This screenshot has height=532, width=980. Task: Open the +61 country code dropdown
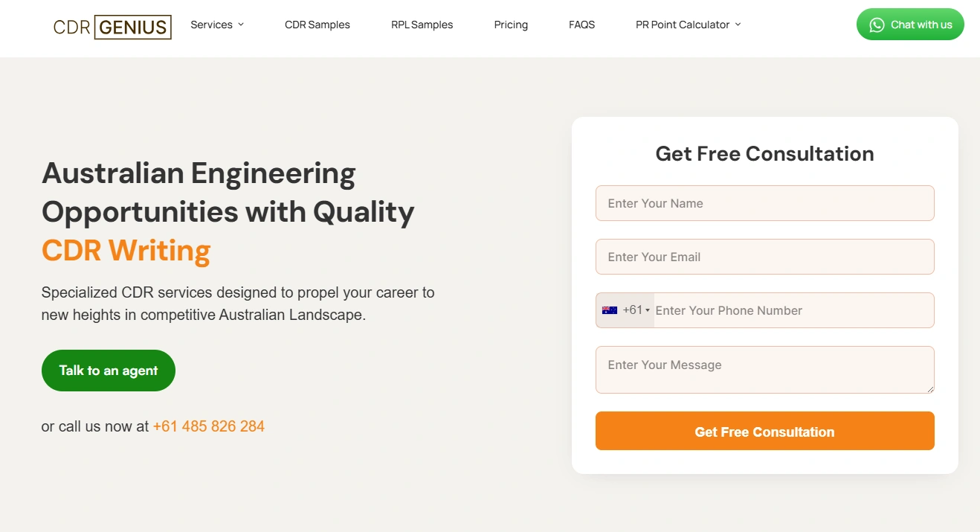tap(625, 310)
